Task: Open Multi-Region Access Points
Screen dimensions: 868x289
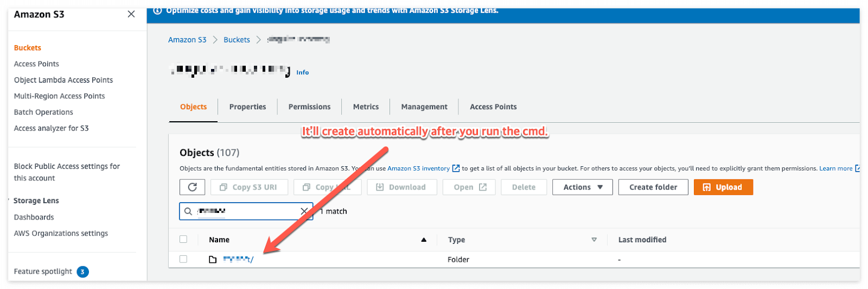Action: [x=60, y=96]
